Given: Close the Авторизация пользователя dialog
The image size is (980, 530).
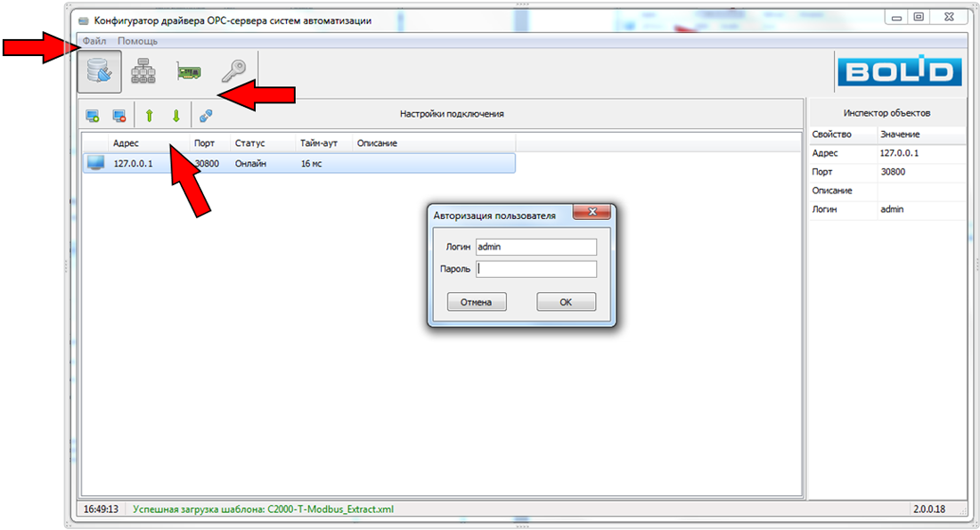Looking at the screenshot, I should [x=592, y=213].
